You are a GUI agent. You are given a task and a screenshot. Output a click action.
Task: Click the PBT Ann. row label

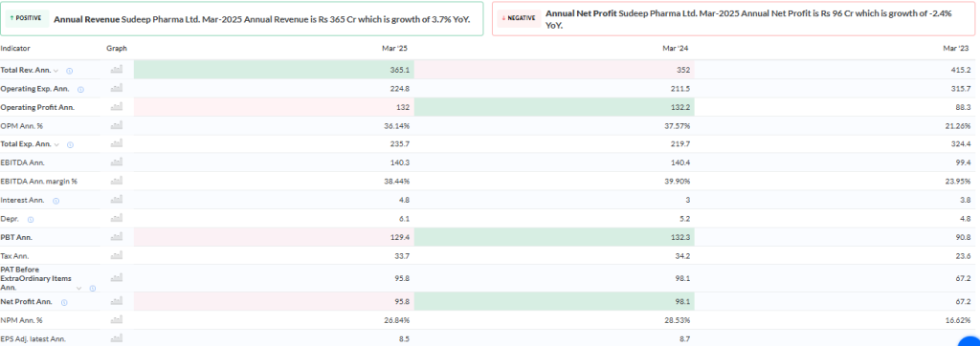tap(17, 238)
